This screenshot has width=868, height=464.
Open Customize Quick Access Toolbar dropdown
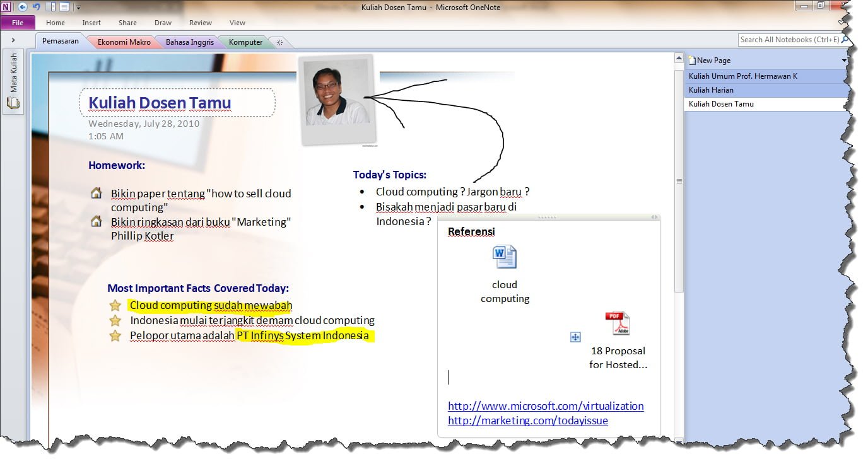click(78, 8)
